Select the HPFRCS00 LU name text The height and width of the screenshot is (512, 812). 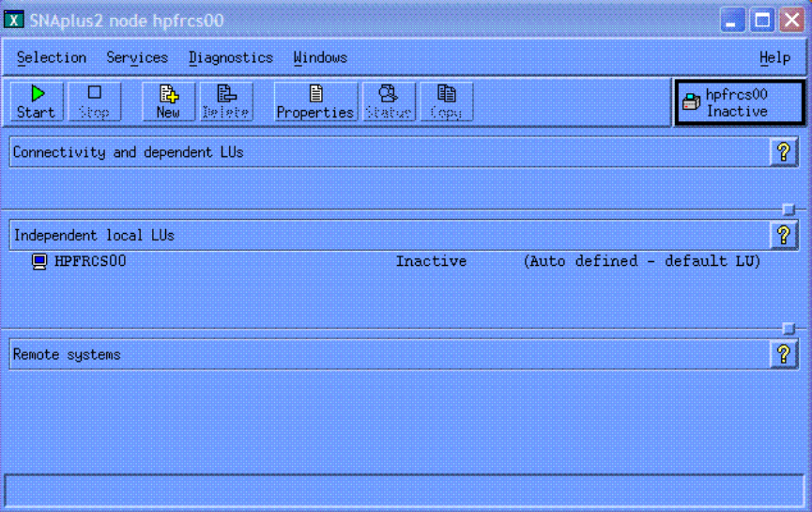[90, 260]
